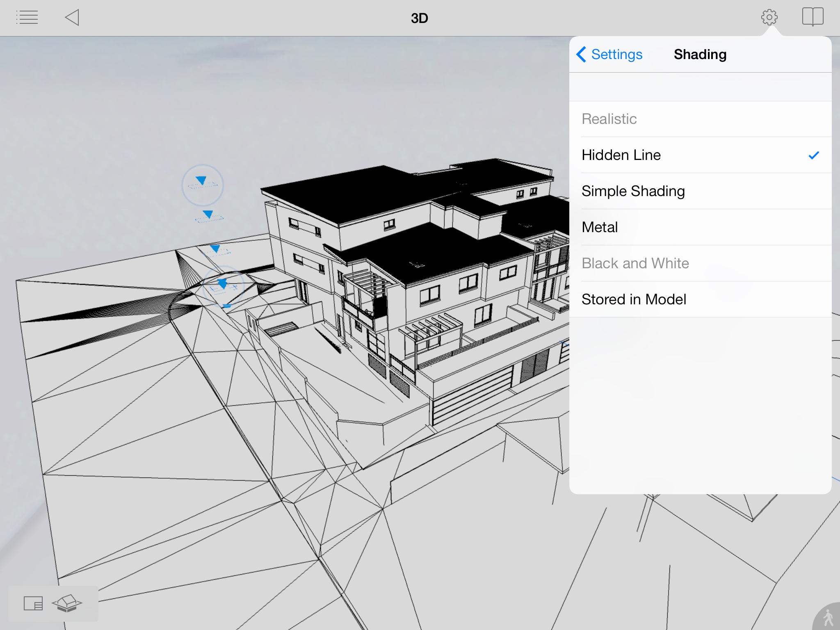Tap the 3D house model icon
The image size is (840, 630).
[x=67, y=603]
